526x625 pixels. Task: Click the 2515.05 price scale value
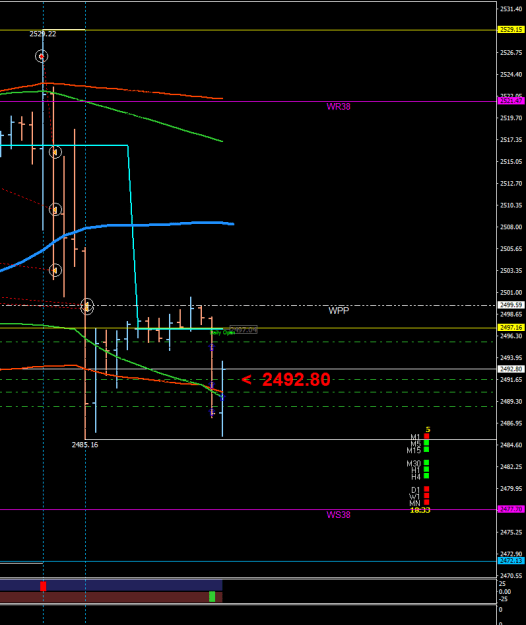pyautogui.click(x=511, y=161)
